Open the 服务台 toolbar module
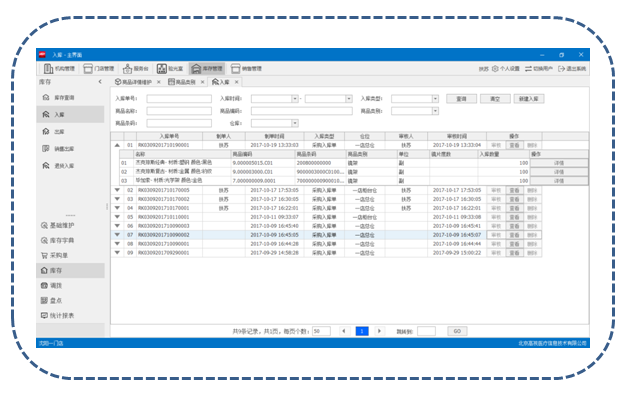The image size is (627, 393). 136,69
